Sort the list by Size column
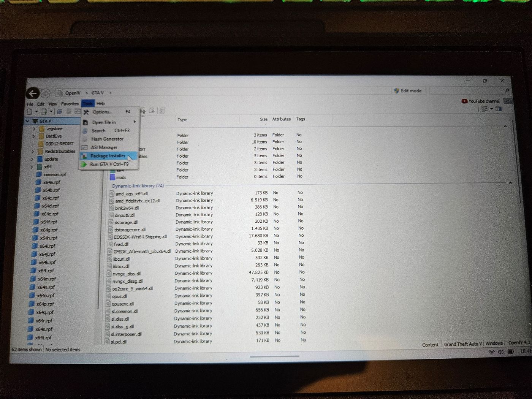The height and width of the screenshot is (399, 532). 263,119
